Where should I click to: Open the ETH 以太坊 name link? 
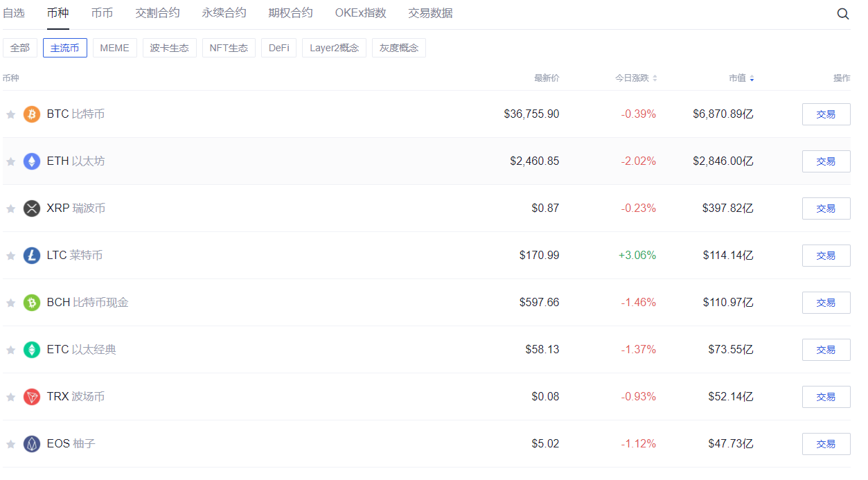click(76, 161)
